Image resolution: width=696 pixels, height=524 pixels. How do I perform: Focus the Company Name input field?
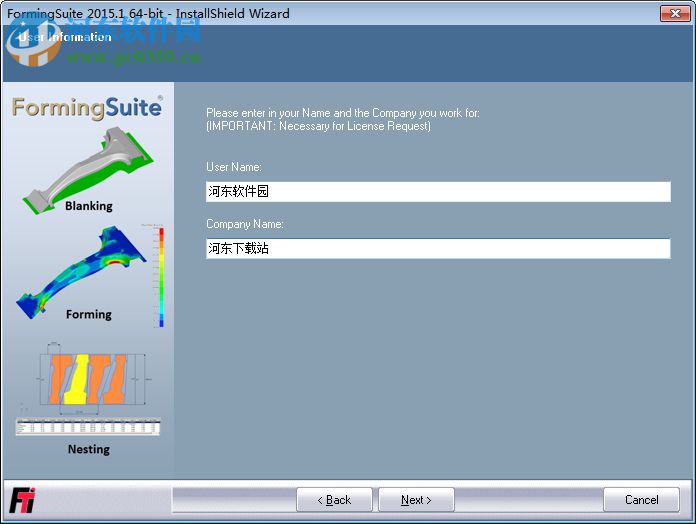(x=438, y=248)
